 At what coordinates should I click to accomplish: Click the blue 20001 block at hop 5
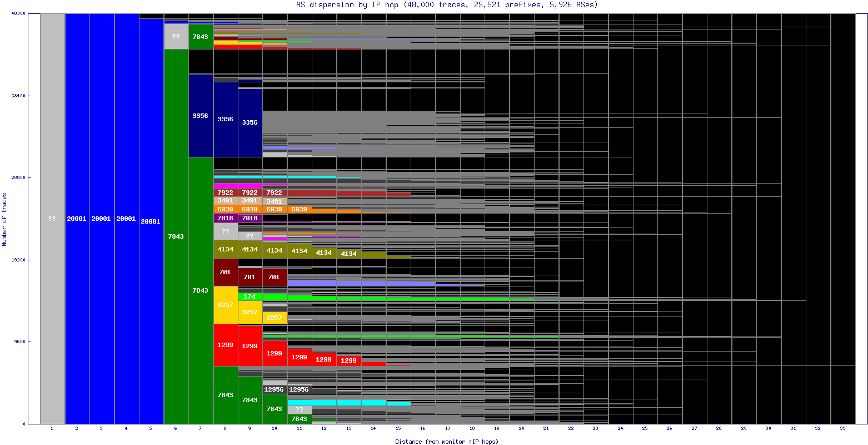[151, 221]
